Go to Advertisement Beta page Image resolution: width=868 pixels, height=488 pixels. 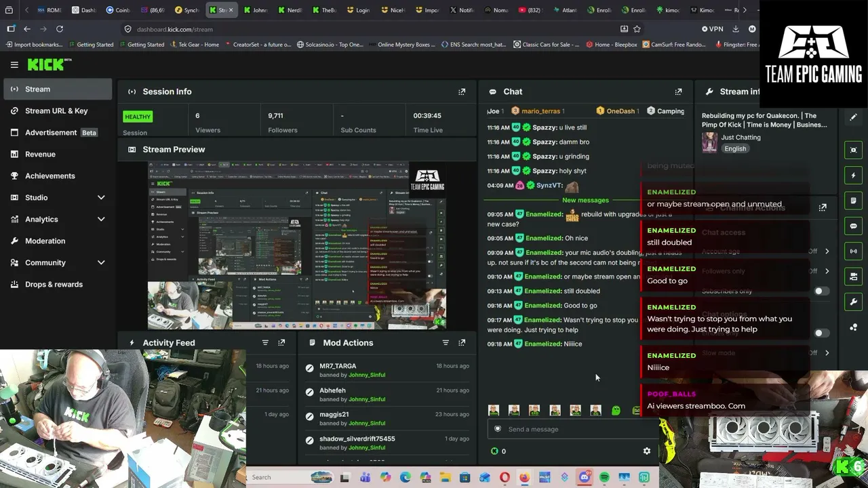pos(58,132)
